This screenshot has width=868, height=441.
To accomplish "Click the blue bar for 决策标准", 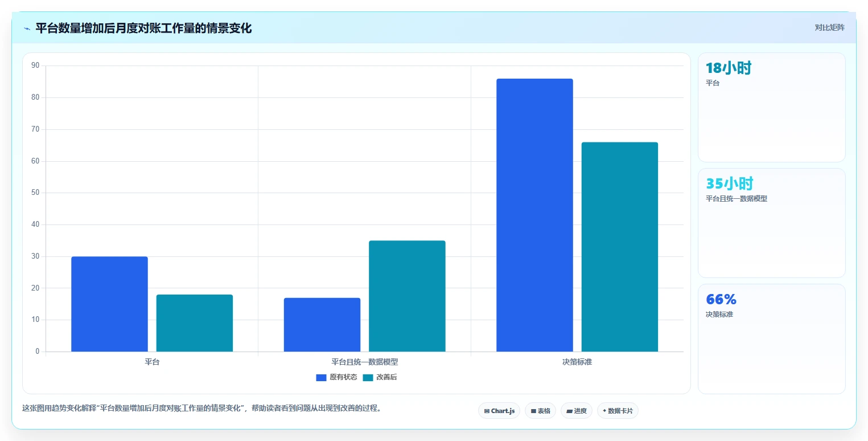I will point(534,215).
